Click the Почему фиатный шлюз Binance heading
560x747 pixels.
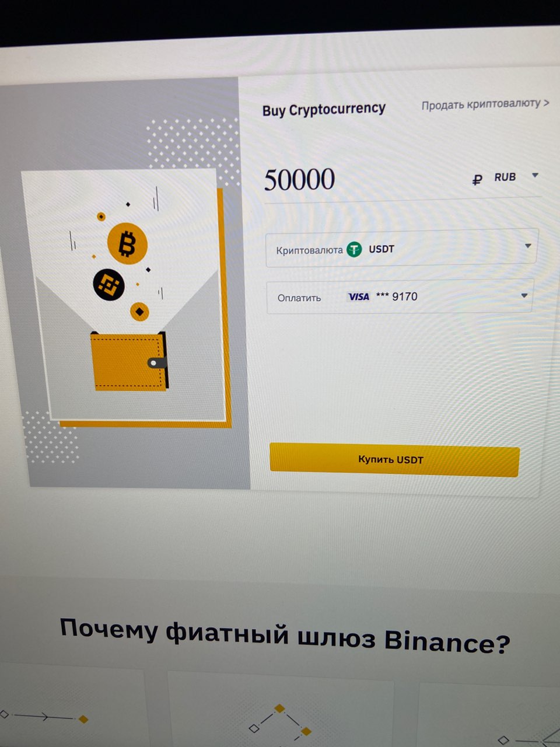[x=285, y=636]
